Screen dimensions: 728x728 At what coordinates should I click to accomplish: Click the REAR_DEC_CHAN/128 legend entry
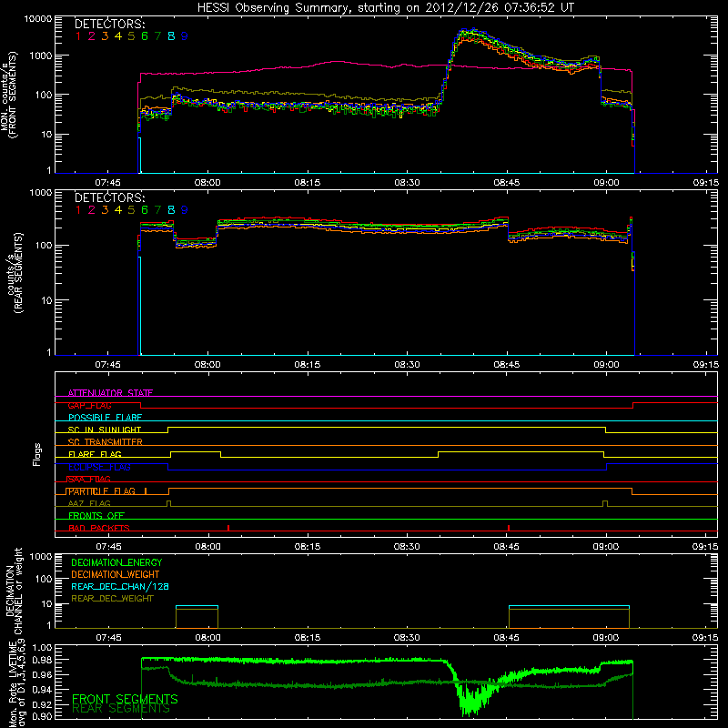(120, 586)
